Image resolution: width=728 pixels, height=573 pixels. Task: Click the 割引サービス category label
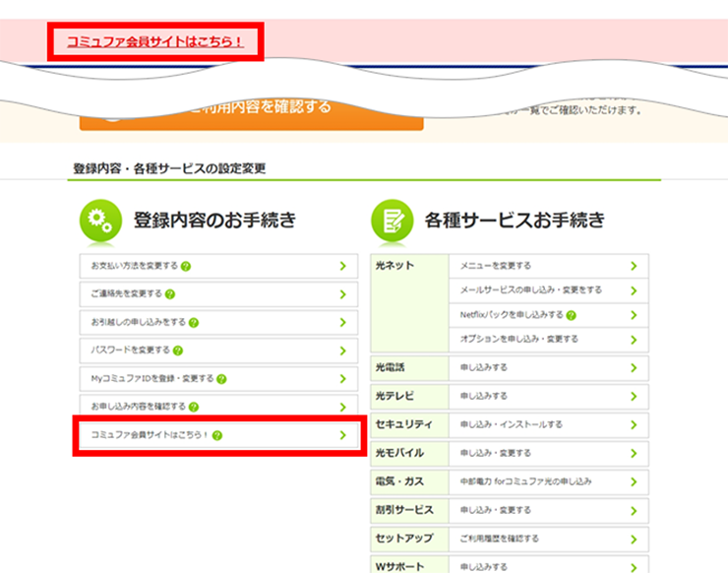coord(404,510)
